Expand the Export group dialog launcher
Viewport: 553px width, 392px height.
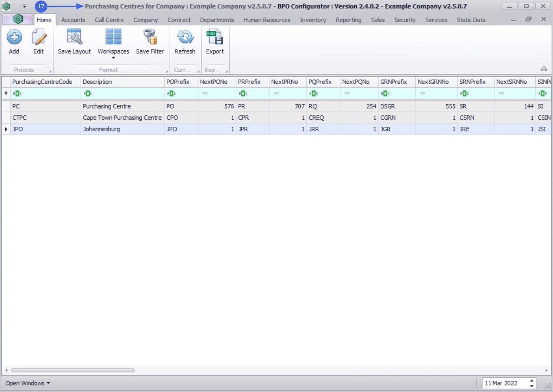(x=227, y=71)
